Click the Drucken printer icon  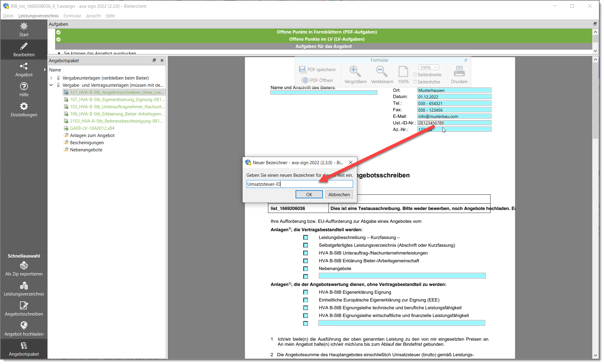pyautogui.click(x=459, y=71)
